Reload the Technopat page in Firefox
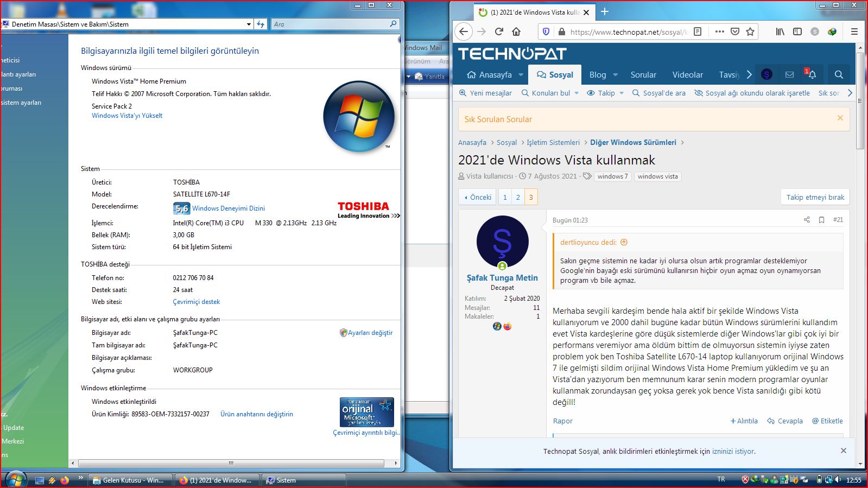Image resolution: width=868 pixels, height=488 pixels. click(499, 31)
